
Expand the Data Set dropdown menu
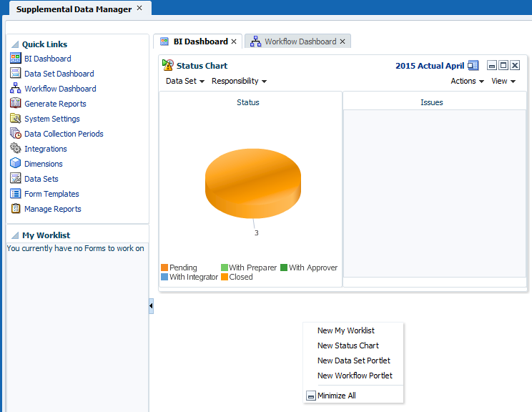click(185, 81)
